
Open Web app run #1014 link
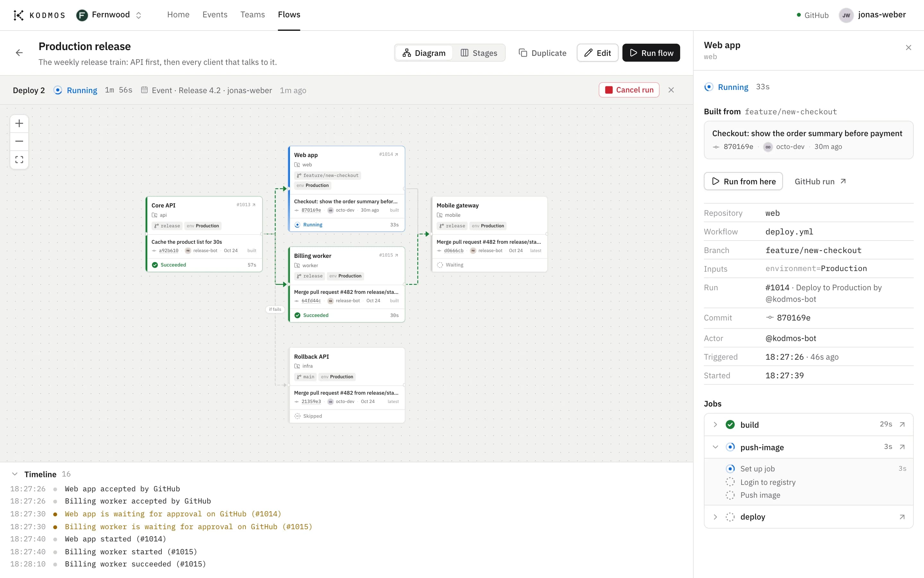coord(388,154)
